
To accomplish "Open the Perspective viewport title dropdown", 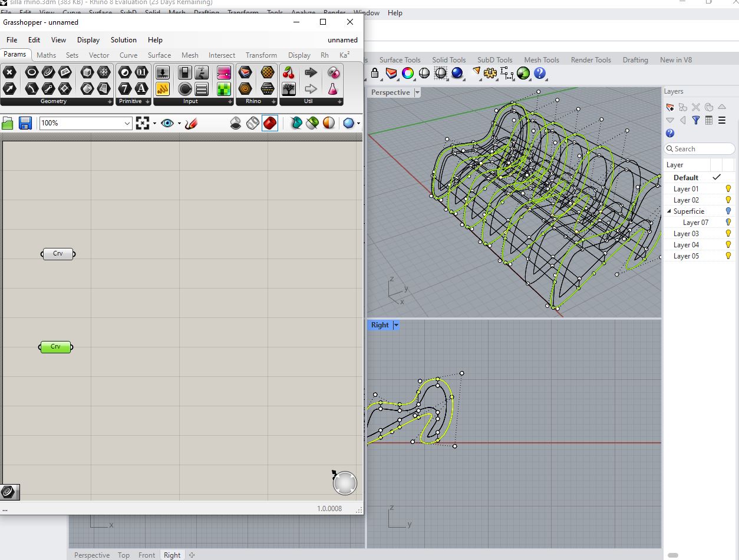I will coord(418,92).
